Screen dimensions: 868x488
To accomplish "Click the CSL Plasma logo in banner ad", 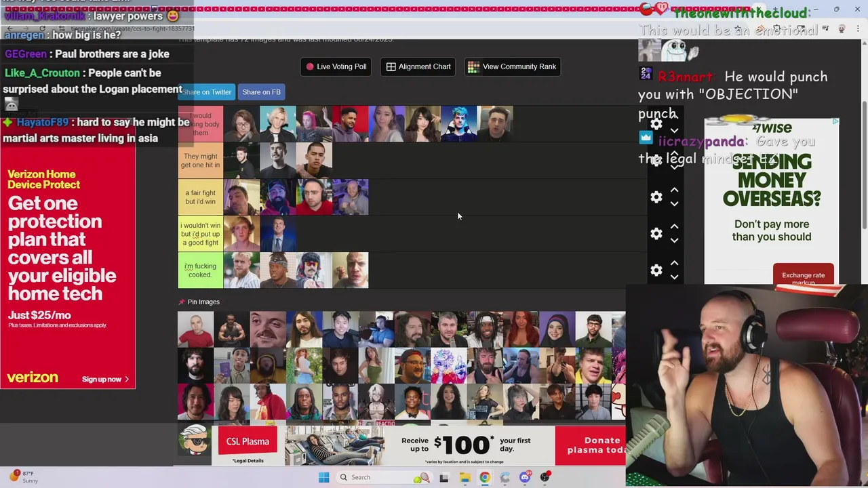I will [x=248, y=441].
